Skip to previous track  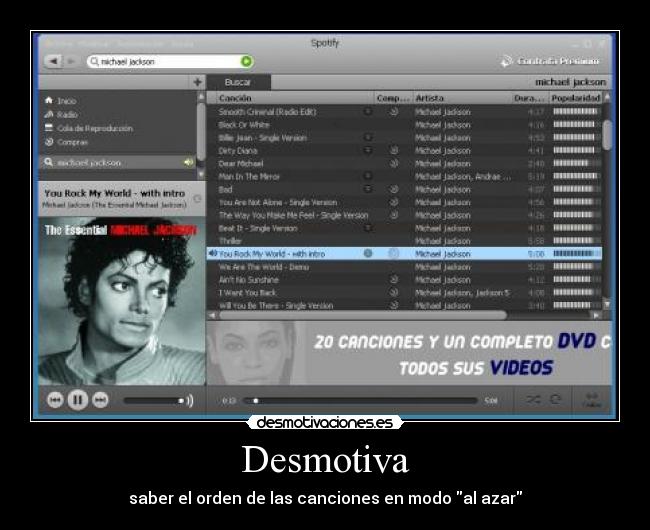pos(55,400)
